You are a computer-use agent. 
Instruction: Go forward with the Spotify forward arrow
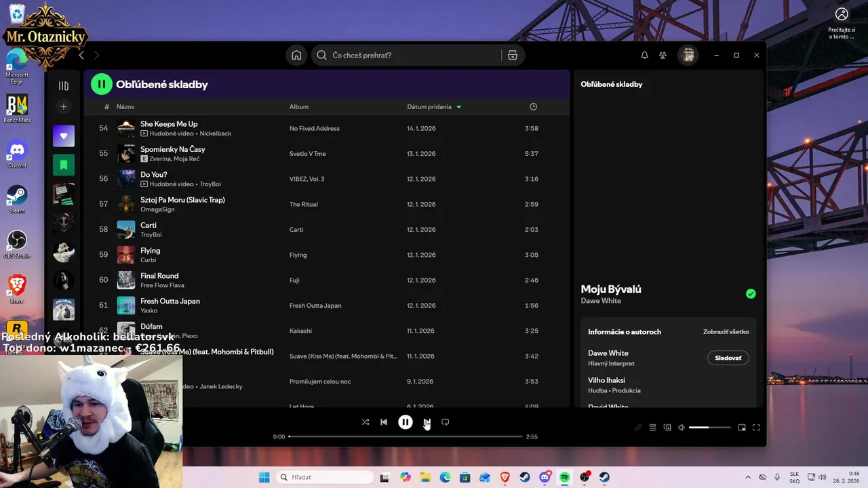96,56
